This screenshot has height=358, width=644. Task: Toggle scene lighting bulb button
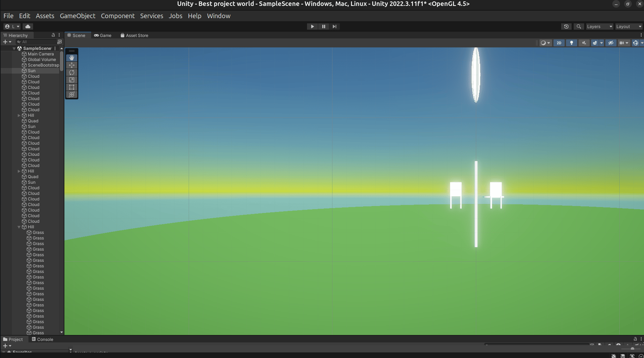(x=571, y=43)
